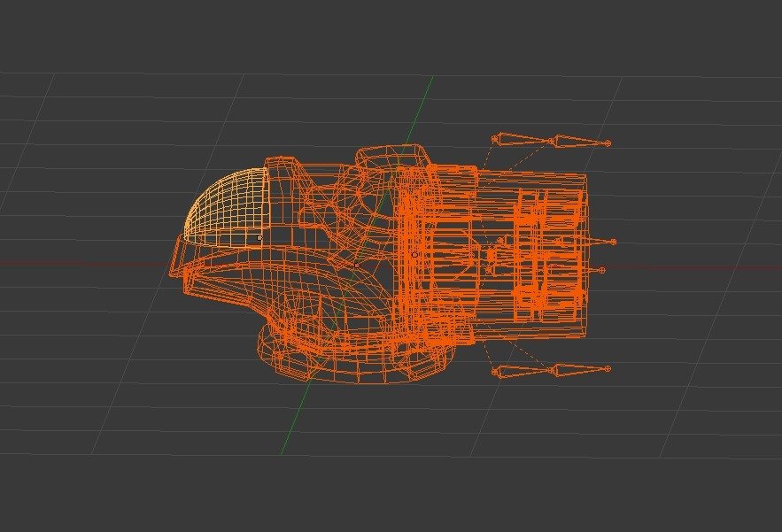782x532 pixels.
Task: Select the second bone of the lower chain
Action: [x=580, y=368]
